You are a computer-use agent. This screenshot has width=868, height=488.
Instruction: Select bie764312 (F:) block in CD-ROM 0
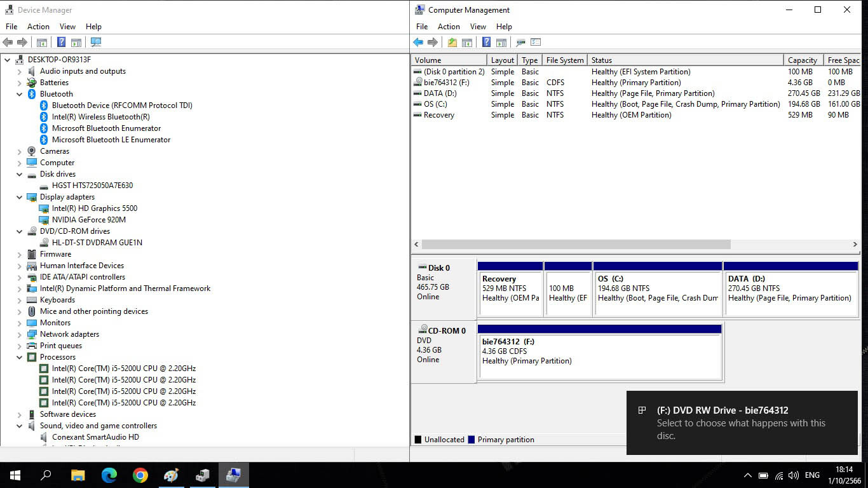click(600, 352)
